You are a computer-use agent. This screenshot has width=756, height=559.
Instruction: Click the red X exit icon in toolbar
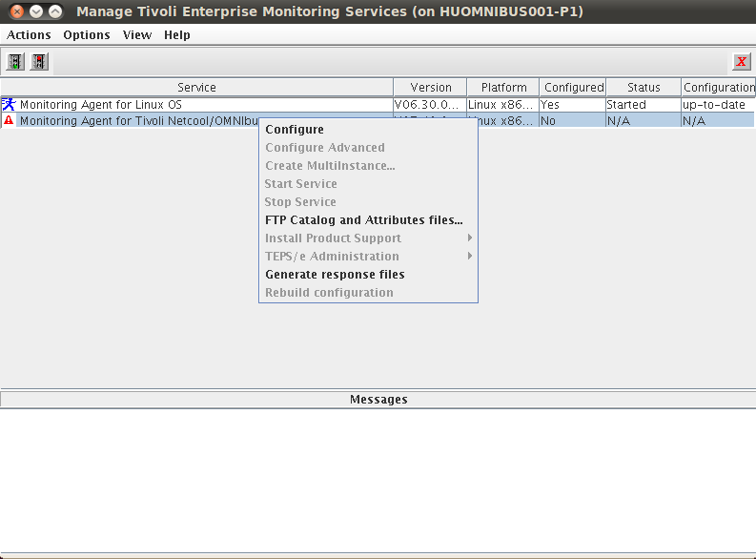(x=741, y=62)
